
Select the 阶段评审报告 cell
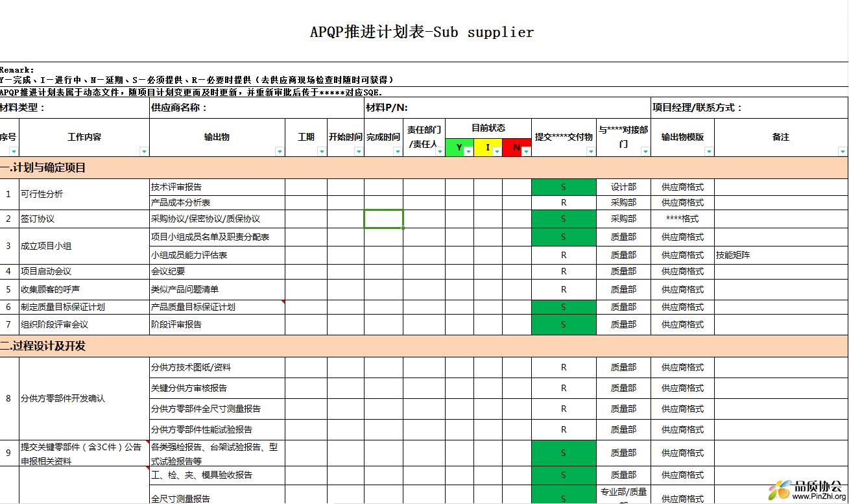point(217,324)
